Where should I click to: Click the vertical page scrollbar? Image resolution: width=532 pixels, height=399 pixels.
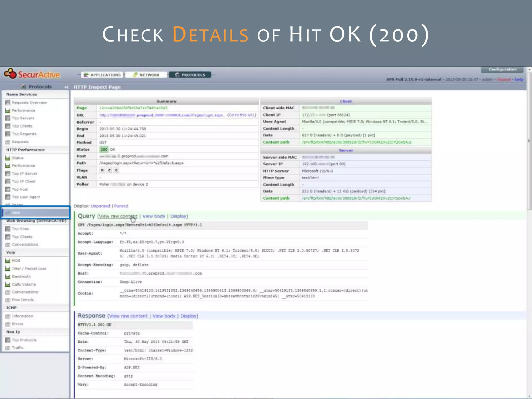click(x=529, y=140)
